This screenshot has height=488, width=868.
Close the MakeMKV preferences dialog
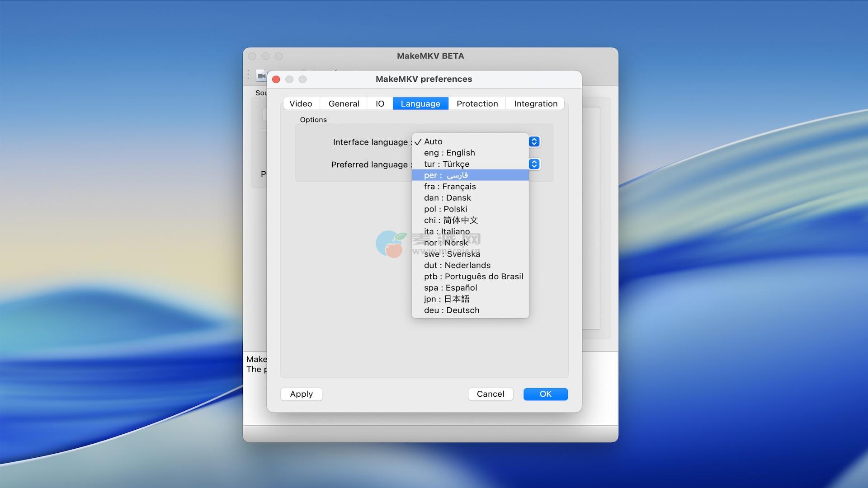pyautogui.click(x=276, y=80)
